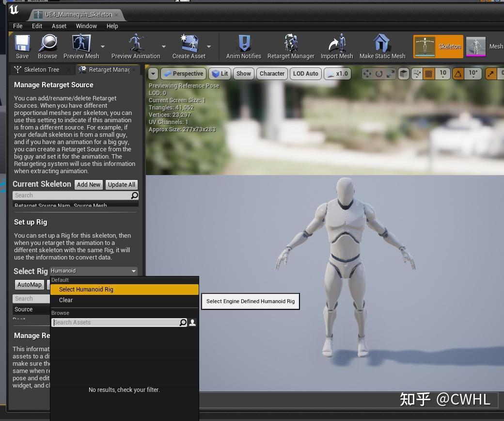This screenshot has height=421, width=504.
Task: Switch to the Skeleton Tree tab
Action: tap(43, 69)
